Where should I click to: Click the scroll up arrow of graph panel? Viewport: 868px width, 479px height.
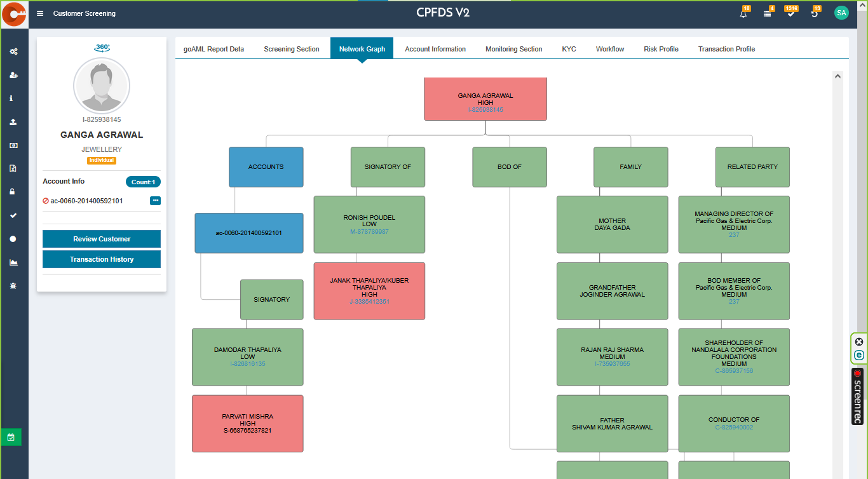click(837, 76)
